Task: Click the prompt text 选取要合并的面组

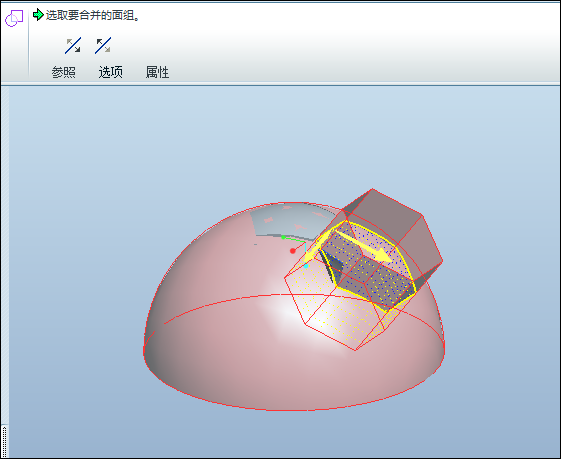Action: pyautogui.click(x=92, y=15)
